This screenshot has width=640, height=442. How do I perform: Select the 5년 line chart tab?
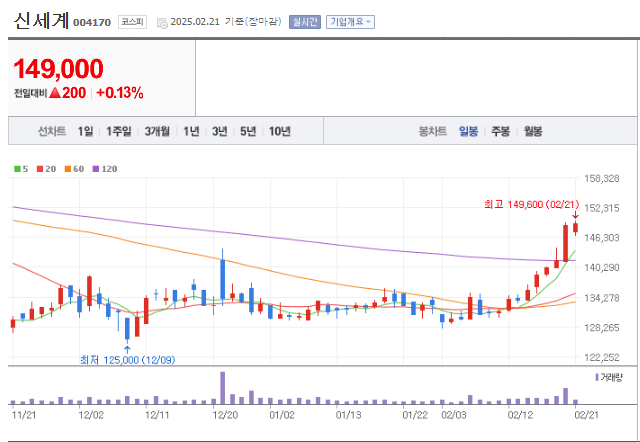[248, 131]
